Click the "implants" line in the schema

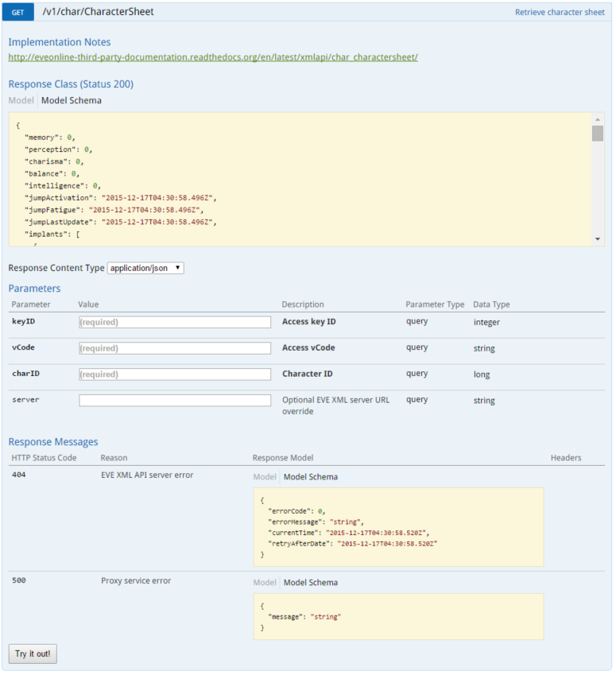coord(52,235)
